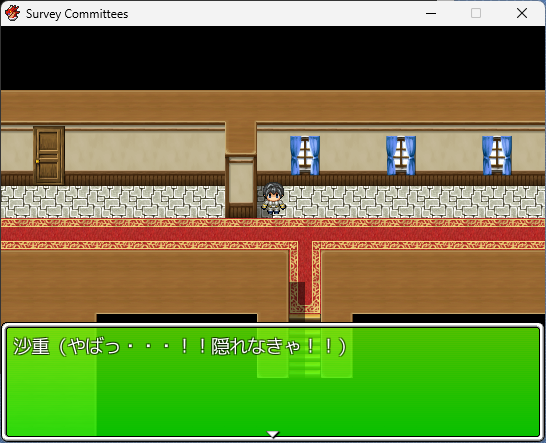Click the disabled maximize button
The image size is (546, 443).
476,14
